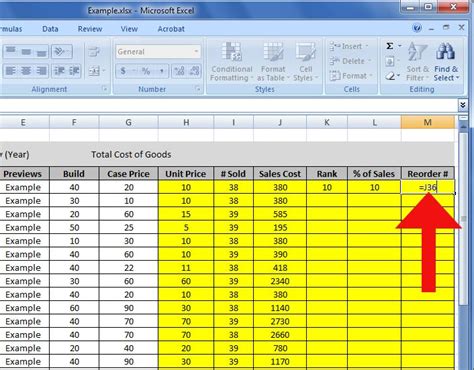Toggle align text right
This screenshot has height=370, width=474.
(41, 71)
